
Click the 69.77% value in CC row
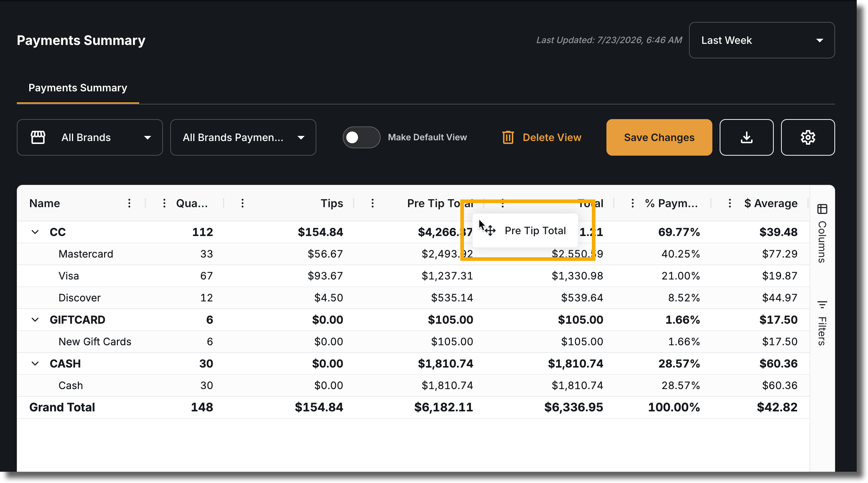[679, 232]
